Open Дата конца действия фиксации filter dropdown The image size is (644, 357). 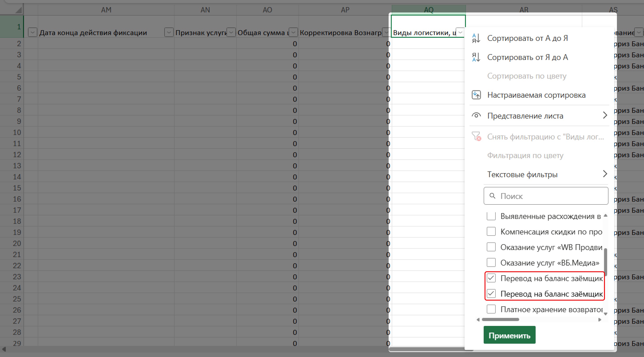(x=169, y=32)
